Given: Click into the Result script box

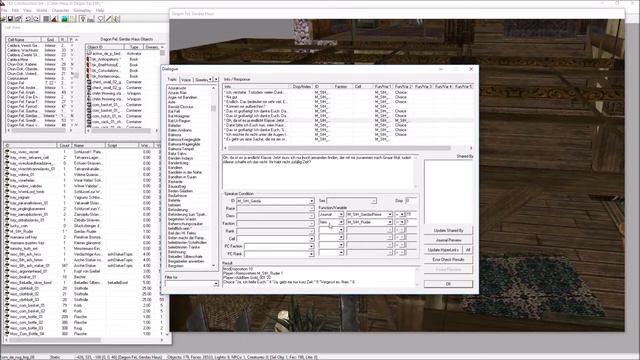Looking at the screenshot, I should pos(318,277).
